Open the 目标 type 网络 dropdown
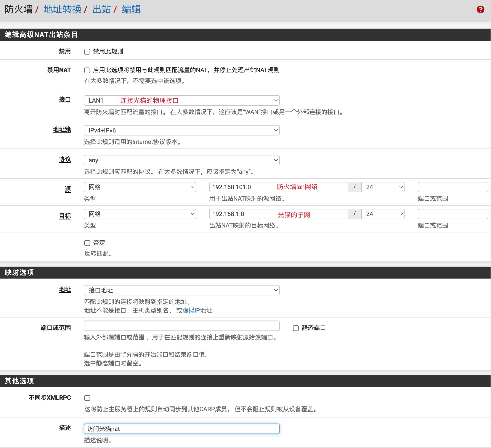The image size is (491, 448). [x=140, y=214]
